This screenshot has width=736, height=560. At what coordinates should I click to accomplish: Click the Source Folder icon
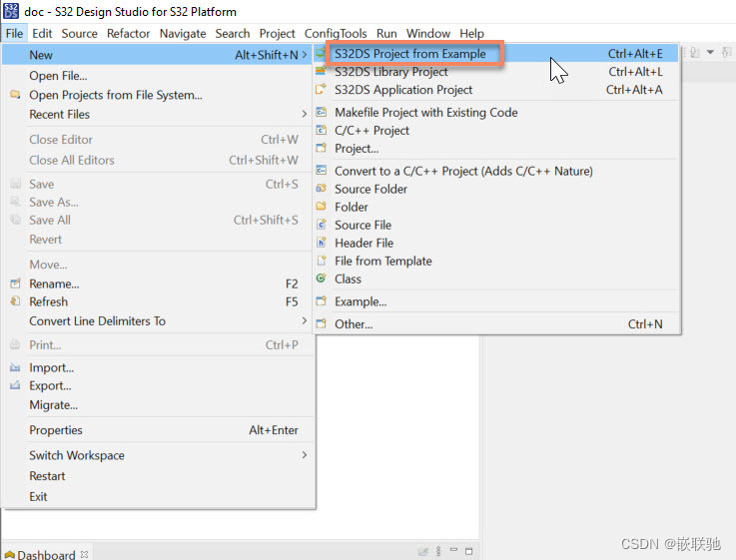tap(321, 189)
